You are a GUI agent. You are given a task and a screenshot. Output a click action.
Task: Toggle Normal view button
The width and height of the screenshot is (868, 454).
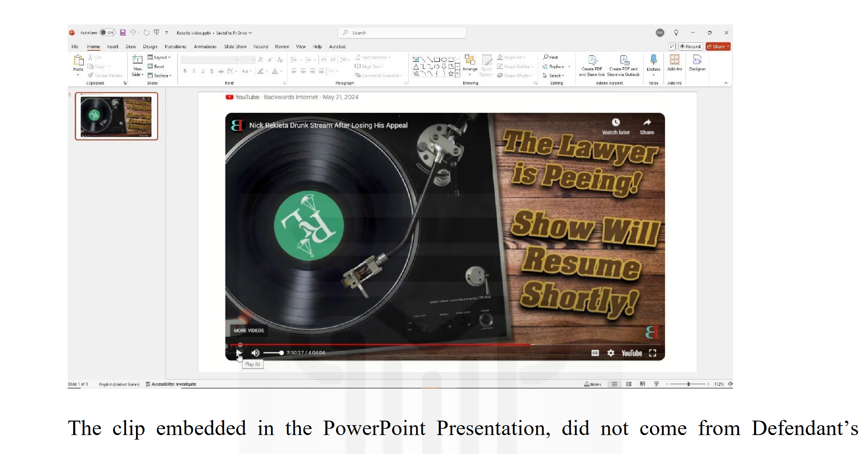(614, 384)
